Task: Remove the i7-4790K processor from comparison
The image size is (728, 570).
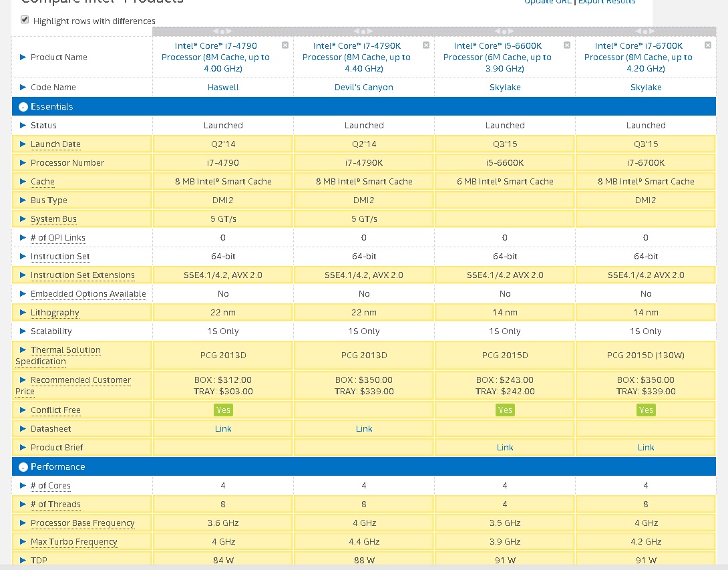Action: (x=426, y=45)
